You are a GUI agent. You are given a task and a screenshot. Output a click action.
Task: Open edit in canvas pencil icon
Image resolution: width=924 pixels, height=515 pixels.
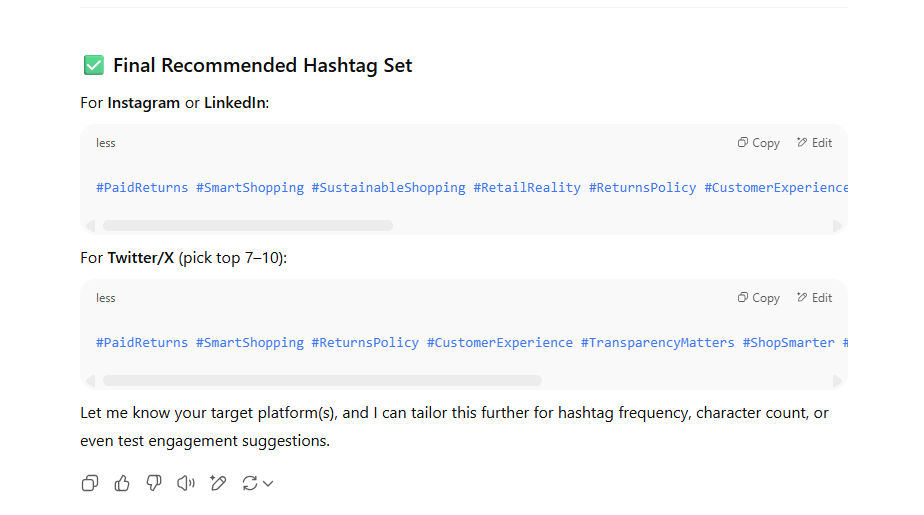pos(218,483)
